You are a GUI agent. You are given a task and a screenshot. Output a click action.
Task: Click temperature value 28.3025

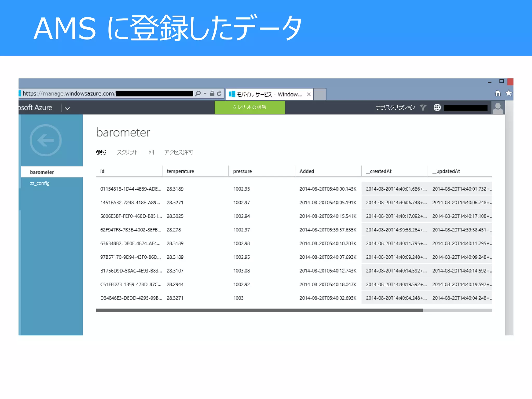click(x=175, y=216)
